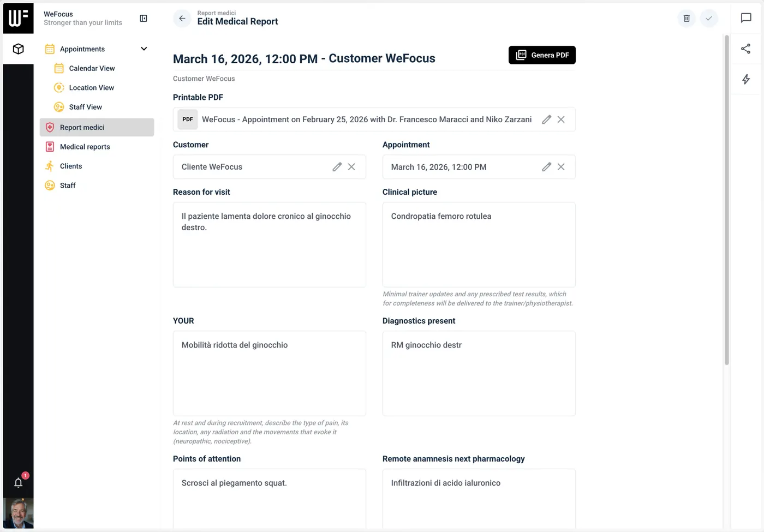The width and height of the screenshot is (764, 532).
Task: Save report with the checkmark icon
Action: pyautogui.click(x=709, y=19)
